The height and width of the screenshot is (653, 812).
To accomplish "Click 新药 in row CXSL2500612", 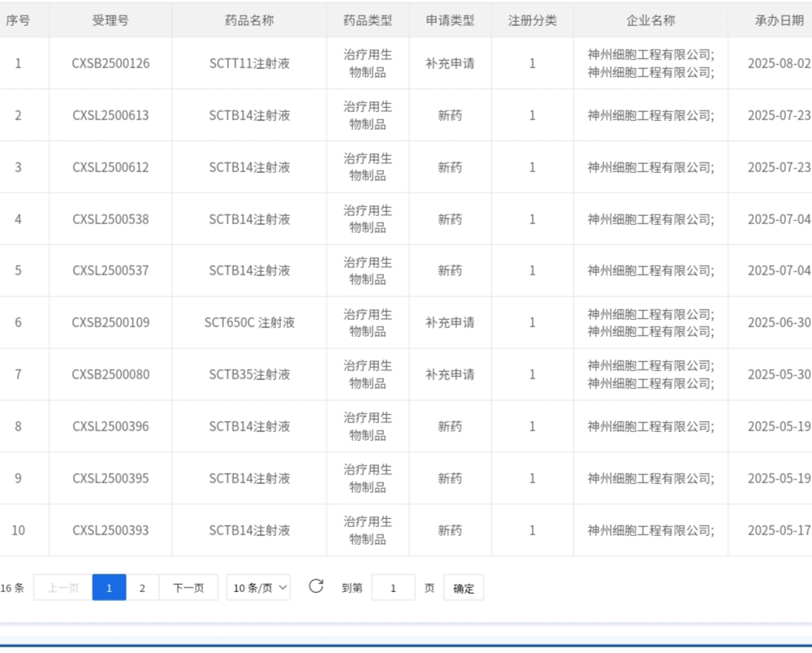I will (450, 167).
